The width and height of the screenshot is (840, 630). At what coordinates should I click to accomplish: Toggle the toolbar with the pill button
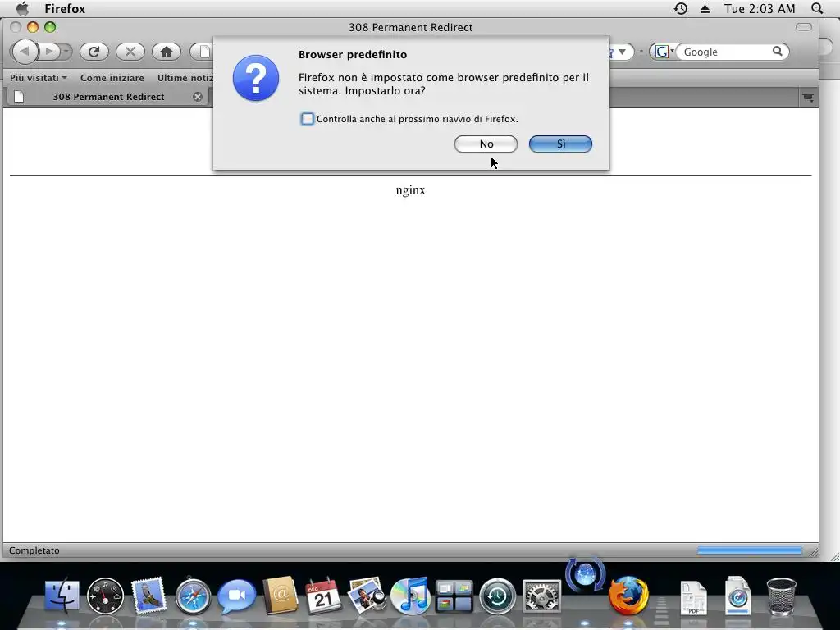click(804, 27)
